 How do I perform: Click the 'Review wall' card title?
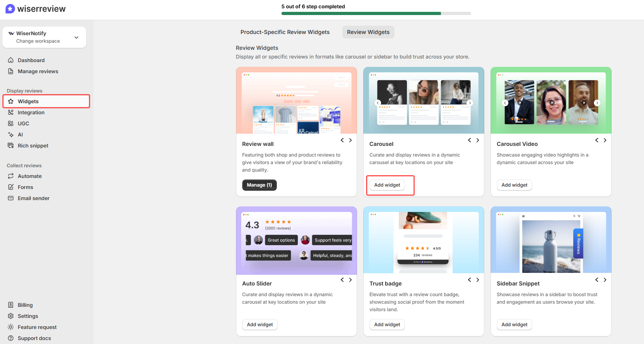[258, 144]
